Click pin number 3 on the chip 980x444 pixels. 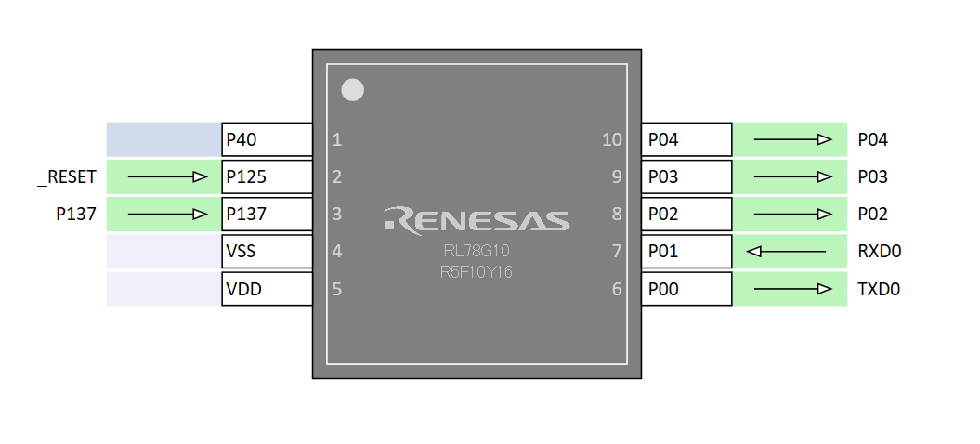click(x=337, y=215)
